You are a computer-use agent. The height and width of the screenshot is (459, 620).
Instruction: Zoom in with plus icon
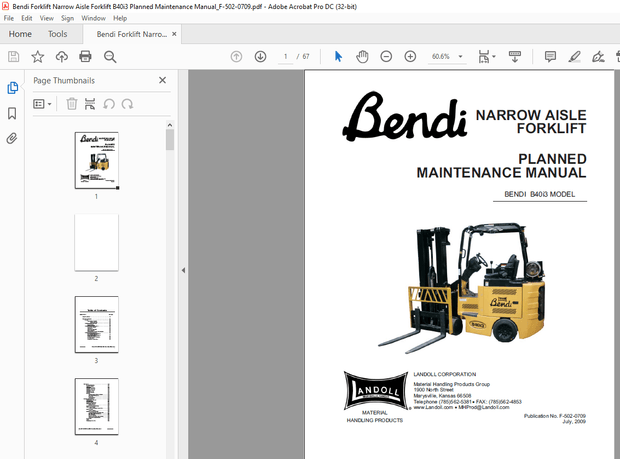pos(410,57)
